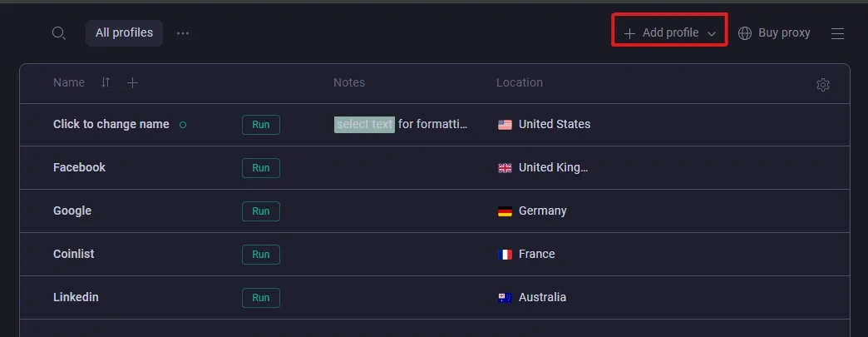Open the hamburger main menu icon
This screenshot has height=337, width=868.
[x=838, y=33]
